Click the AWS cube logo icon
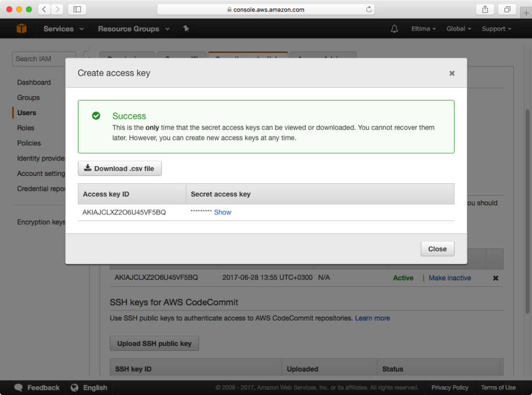This screenshot has width=532, height=395. click(21, 29)
